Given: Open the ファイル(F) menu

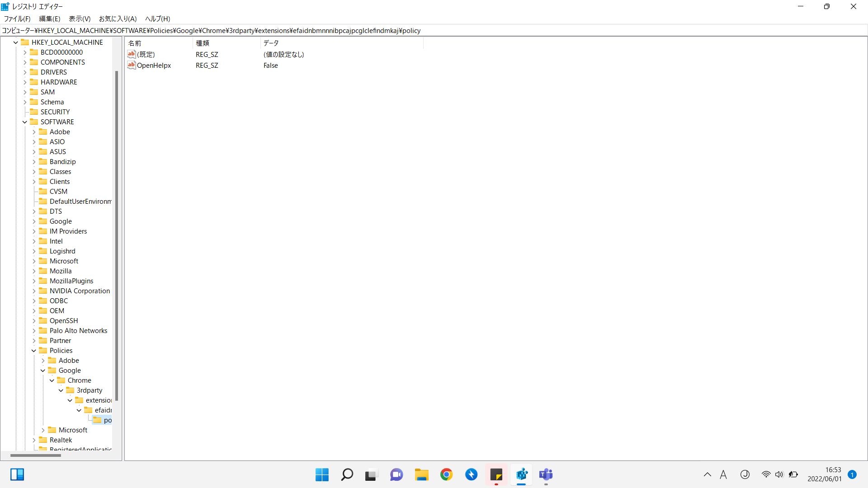Looking at the screenshot, I should [17, 19].
